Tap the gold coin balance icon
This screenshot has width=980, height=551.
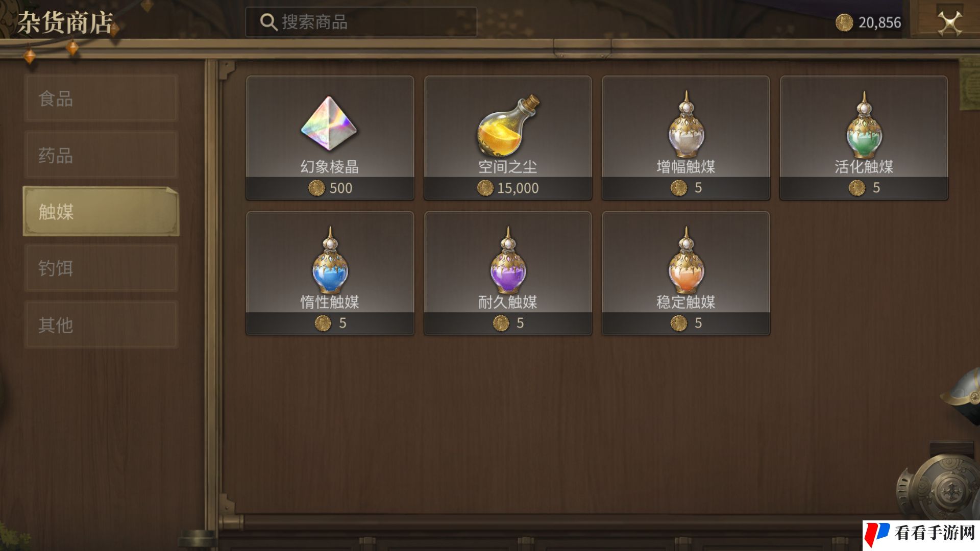844,22
